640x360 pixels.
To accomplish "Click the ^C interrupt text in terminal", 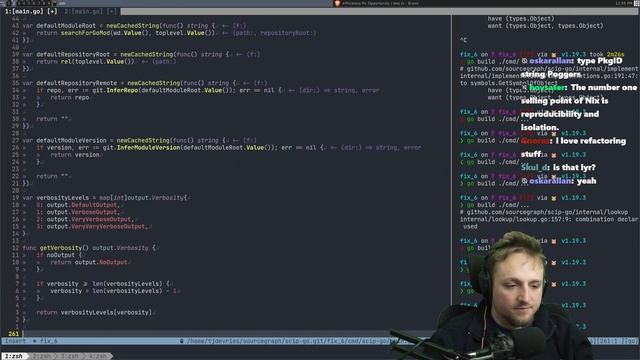I will pyautogui.click(x=463, y=40).
